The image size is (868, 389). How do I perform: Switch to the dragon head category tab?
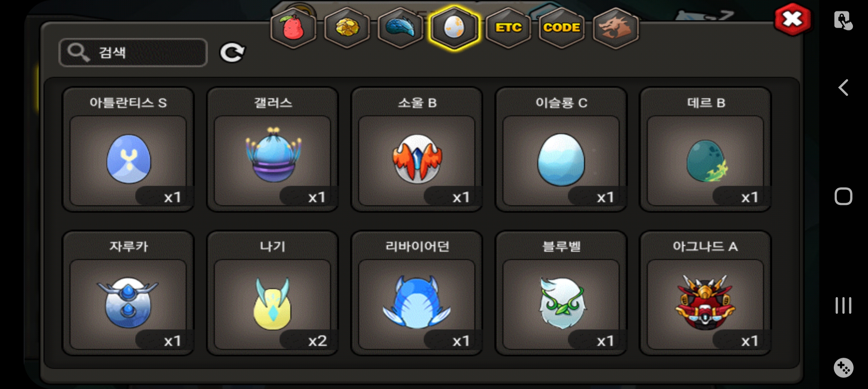615,28
